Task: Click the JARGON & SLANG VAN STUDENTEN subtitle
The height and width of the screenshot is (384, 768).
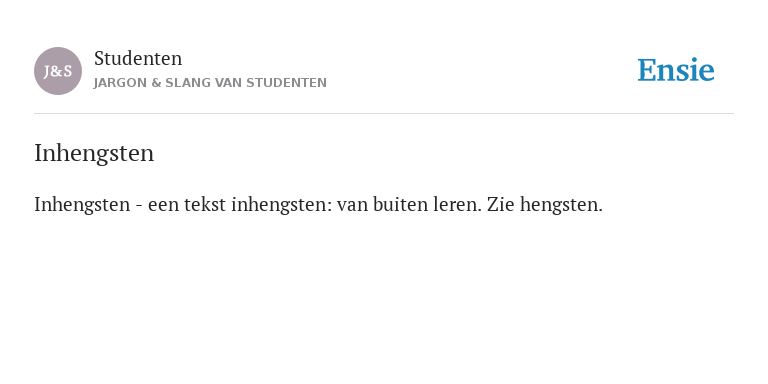Action: (x=210, y=83)
